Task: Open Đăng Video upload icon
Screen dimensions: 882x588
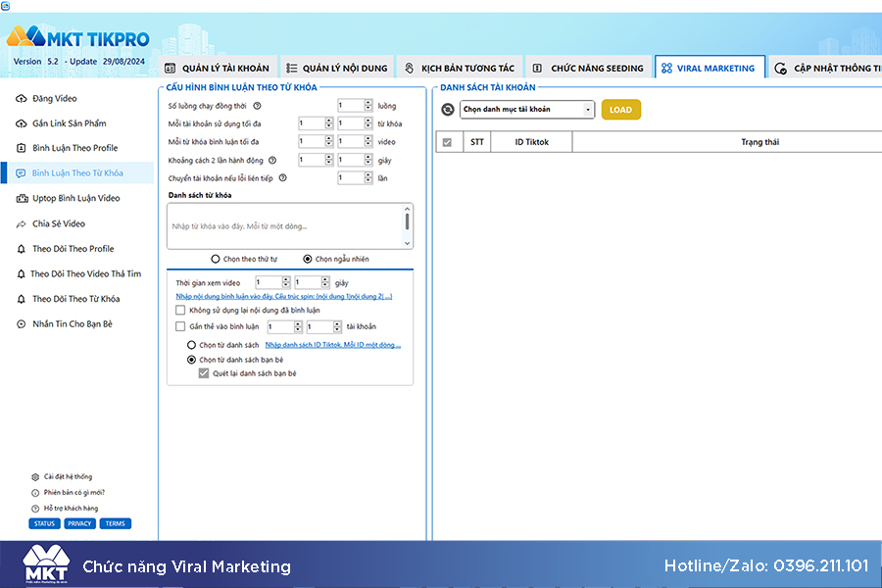Action: pyautogui.click(x=21, y=98)
